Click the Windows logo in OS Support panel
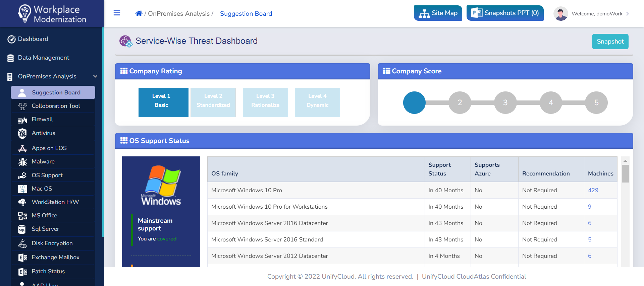Viewport: 644px width, 286px height. pos(161,185)
